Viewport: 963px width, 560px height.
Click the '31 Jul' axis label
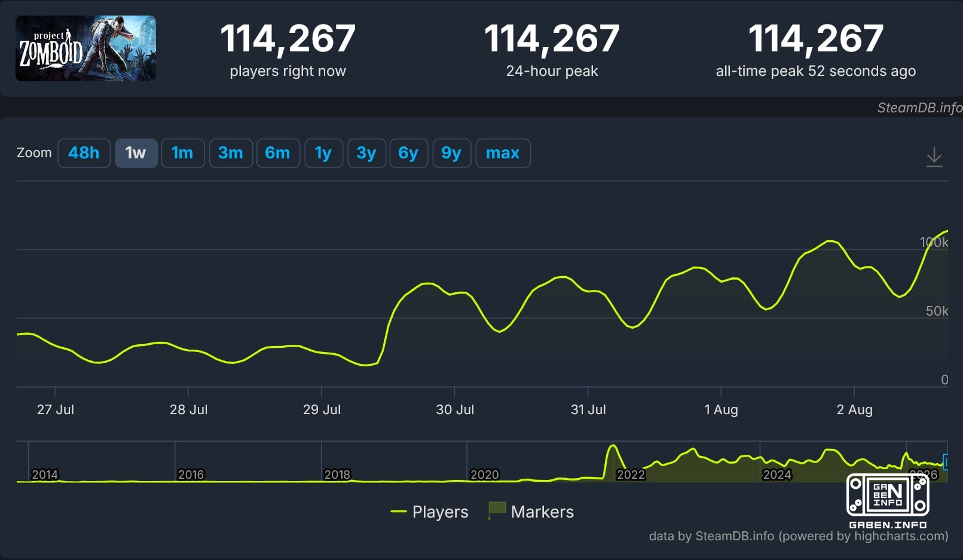(x=588, y=409)
